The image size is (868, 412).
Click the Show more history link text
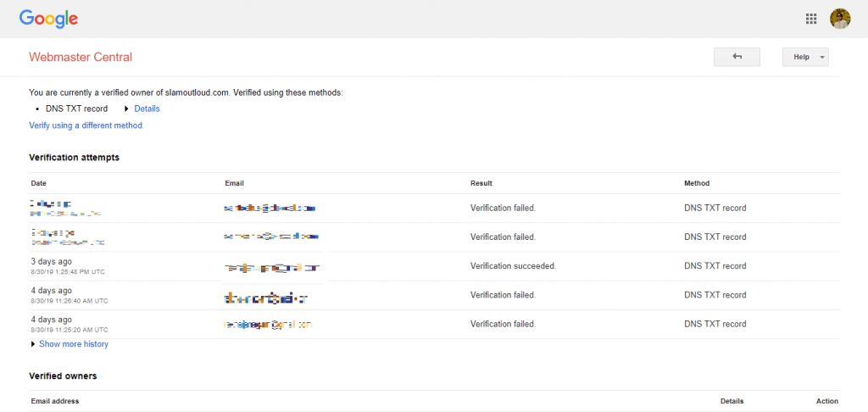74,344
